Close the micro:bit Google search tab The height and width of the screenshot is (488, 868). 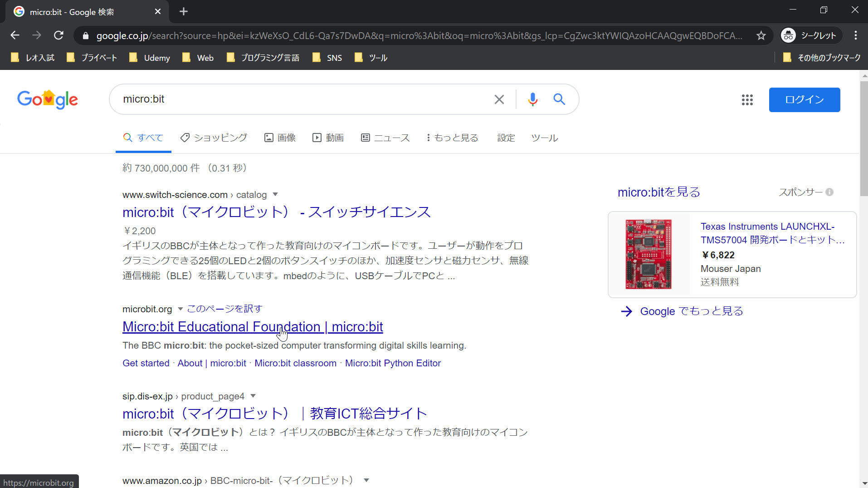click(x=157, y=11)
